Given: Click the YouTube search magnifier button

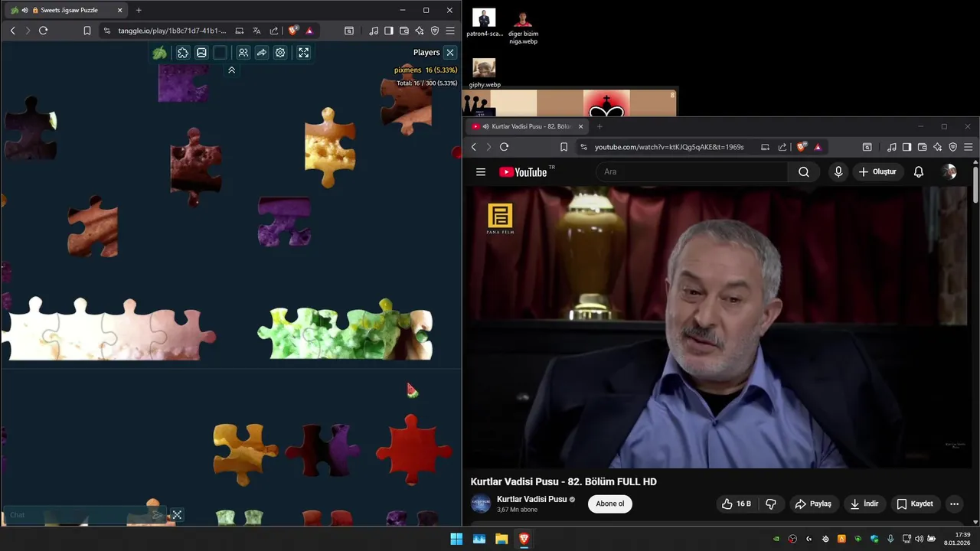Looking at the screenshot, I should pos(804,171).
